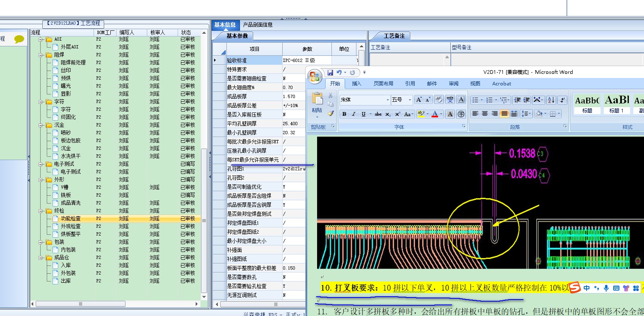644x316 pixels.
Task: Open the Line Spacing dropdown
Action: (x=526, y=114)
